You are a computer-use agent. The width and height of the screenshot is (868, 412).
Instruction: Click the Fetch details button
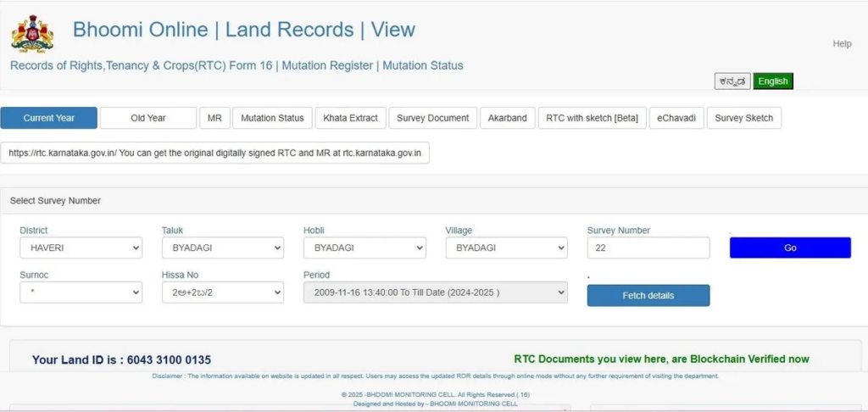(x=648, y=295)
